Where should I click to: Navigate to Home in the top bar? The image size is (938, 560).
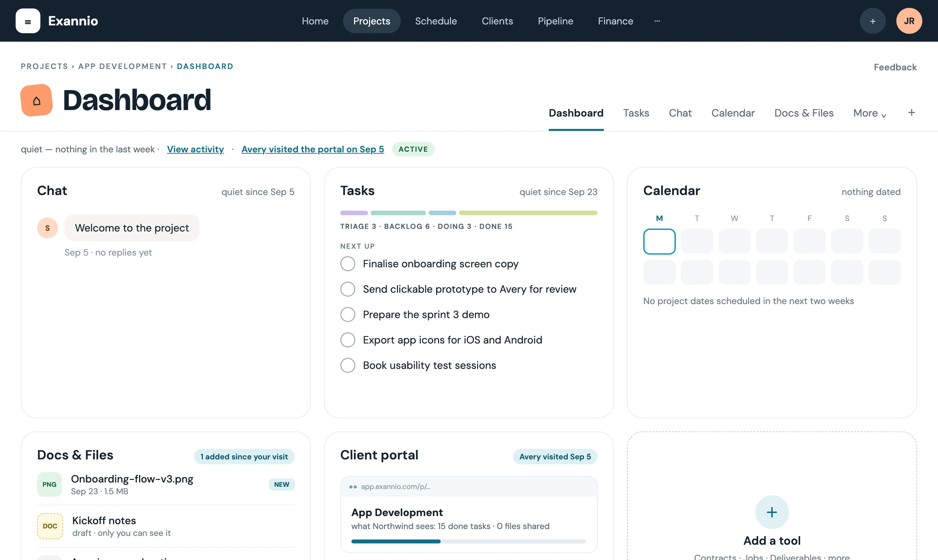[315, 21]
